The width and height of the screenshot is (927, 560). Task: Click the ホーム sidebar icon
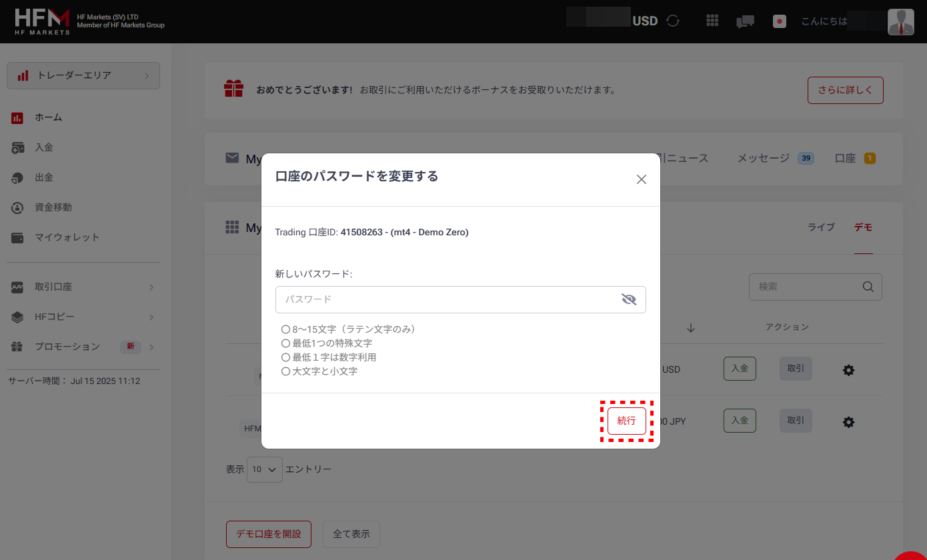[x=18, y=117]
